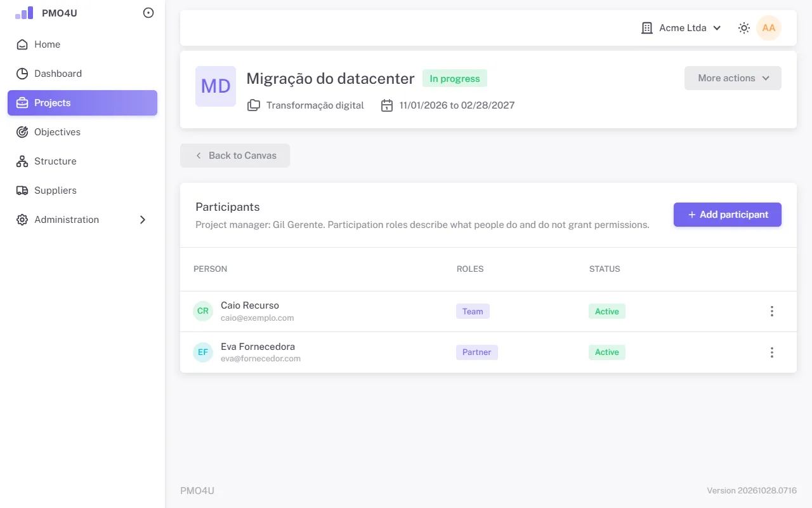812x508 pixels.
Task: Open row actions menu for Caio Recurso
Action: coord(772,311)
